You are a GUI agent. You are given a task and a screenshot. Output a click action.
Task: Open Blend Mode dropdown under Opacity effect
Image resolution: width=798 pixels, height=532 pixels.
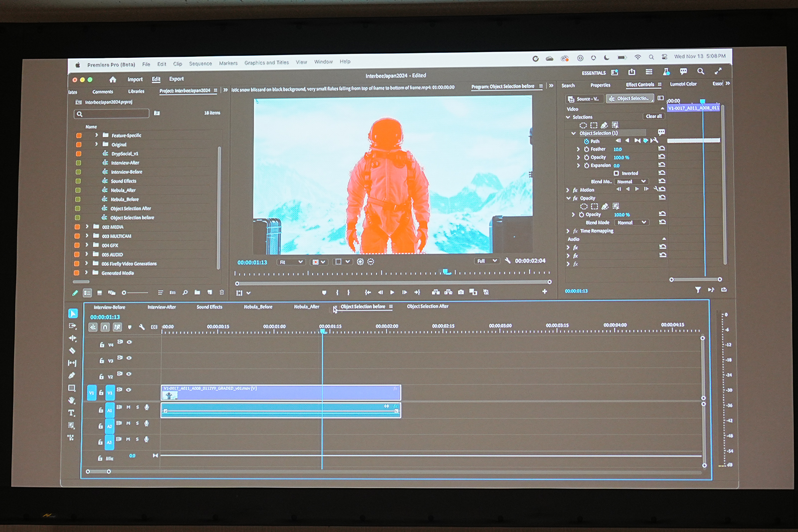click(x=631, y=222)
